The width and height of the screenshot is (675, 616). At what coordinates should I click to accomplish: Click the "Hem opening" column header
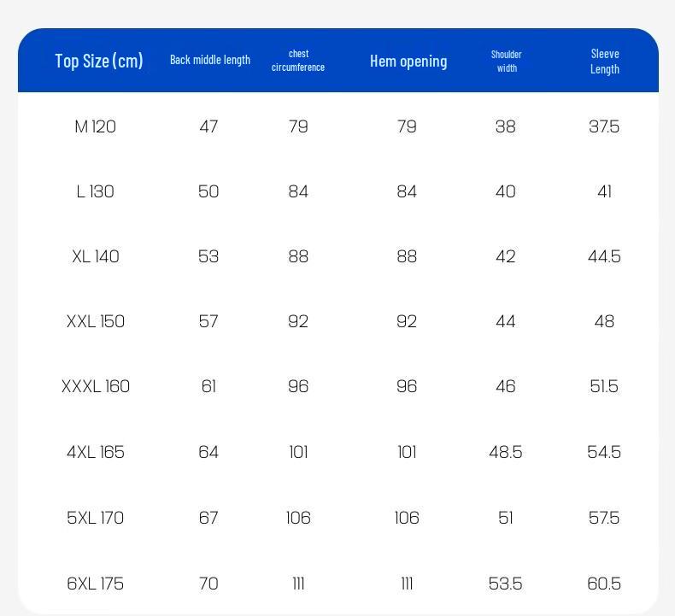coord(408,61)
